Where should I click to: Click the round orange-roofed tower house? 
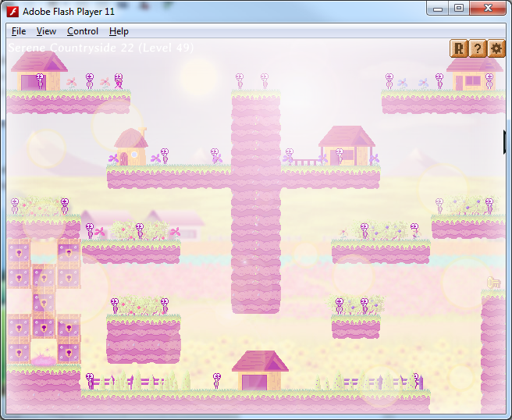pyautogui.click(x=131, y=148)
